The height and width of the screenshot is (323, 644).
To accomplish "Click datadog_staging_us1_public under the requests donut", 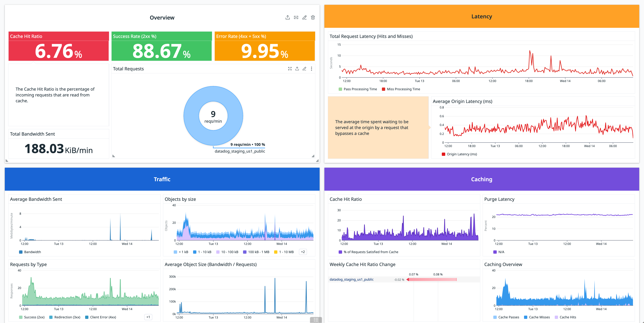I will pyautogui.click(x=240, y=151).
